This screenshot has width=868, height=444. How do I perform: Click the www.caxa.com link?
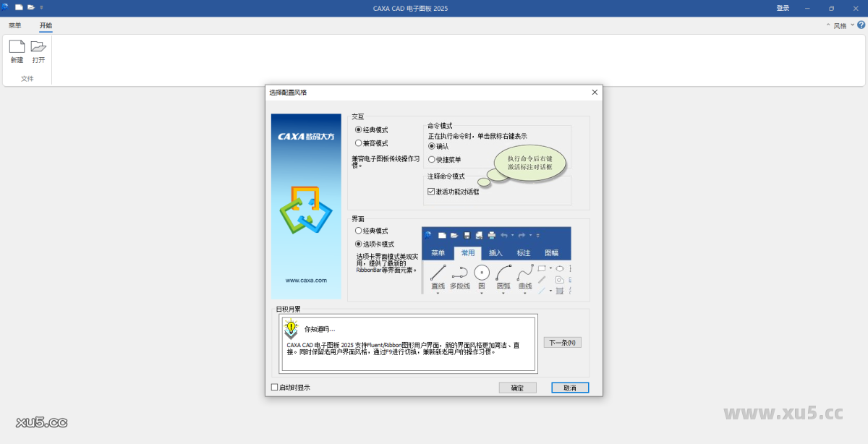tap(306, 280)
